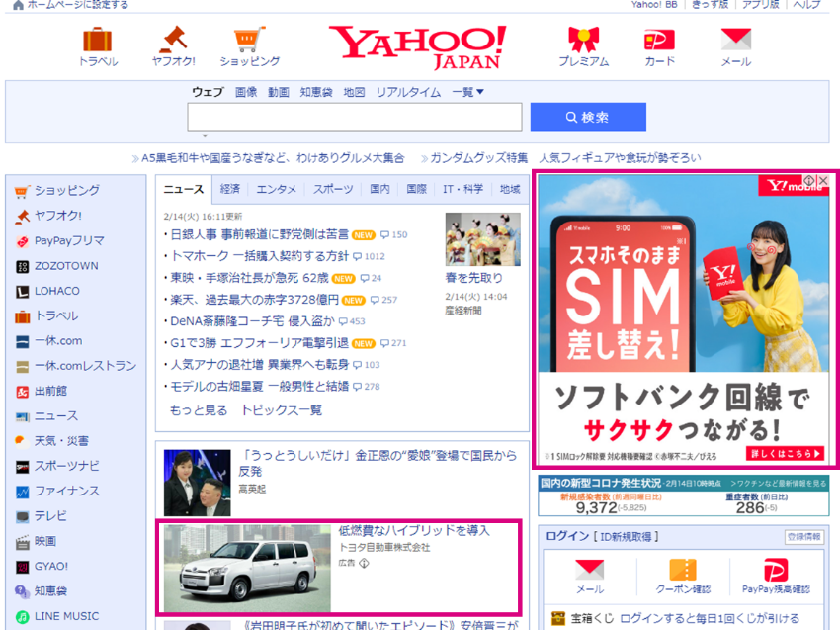Click ad info icon next to 広告 label
Image resolution: width=840 pixels, height=630 pixels.
364,563
